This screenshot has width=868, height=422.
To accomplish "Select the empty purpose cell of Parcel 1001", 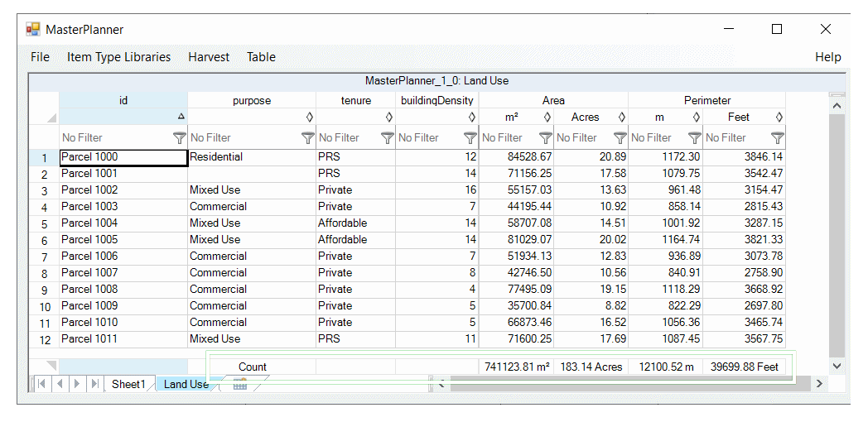I will tap(252, 174).
